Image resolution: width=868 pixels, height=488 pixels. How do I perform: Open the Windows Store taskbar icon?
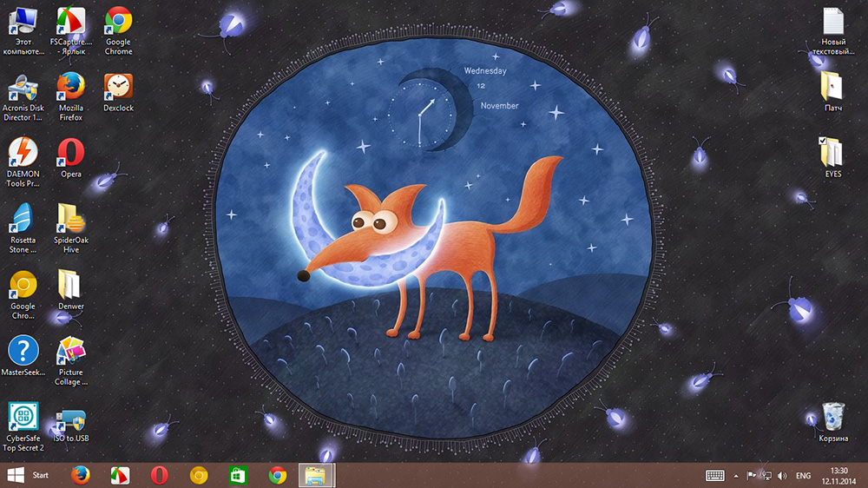tap(238, 475)
